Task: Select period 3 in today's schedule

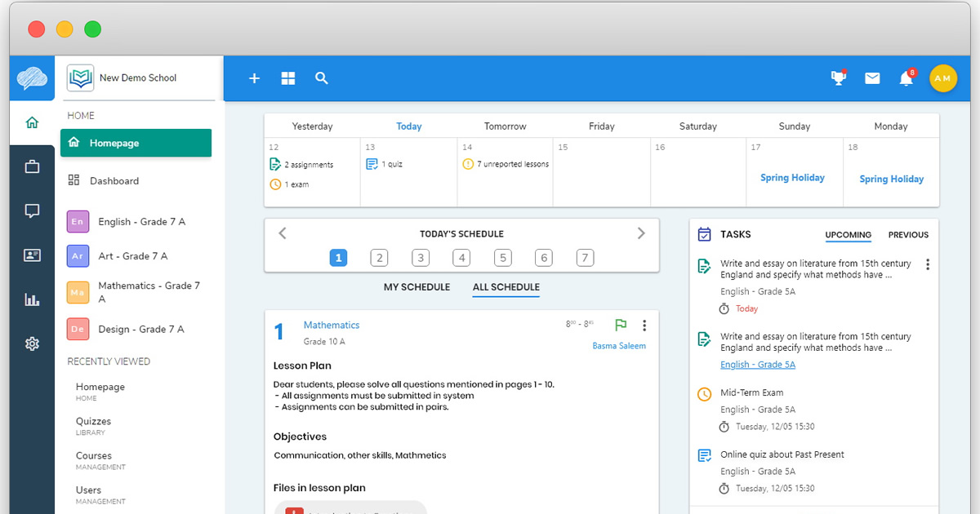Action: tap(421, 258)
